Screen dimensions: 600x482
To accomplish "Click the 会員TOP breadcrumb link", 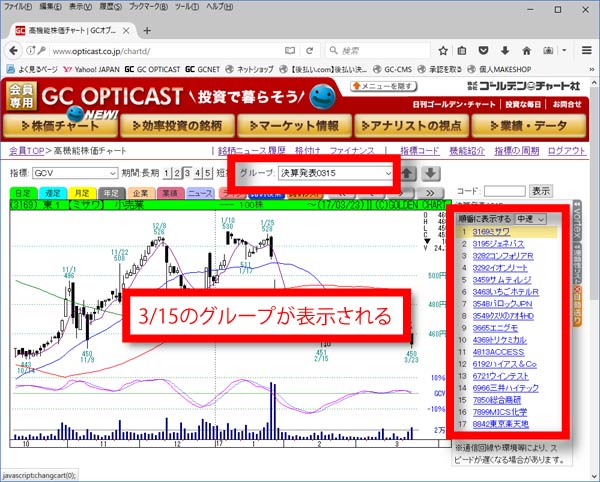I will [x=27, y=151].
